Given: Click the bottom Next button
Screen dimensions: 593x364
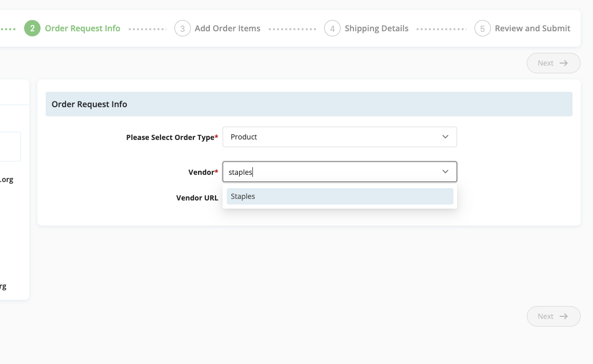Looking at the screenshot, I should tap(554, 316).
